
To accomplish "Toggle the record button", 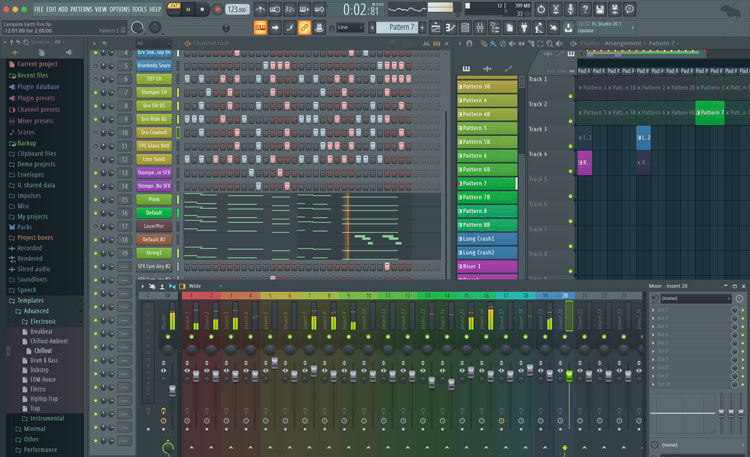I will click(217, 9).
